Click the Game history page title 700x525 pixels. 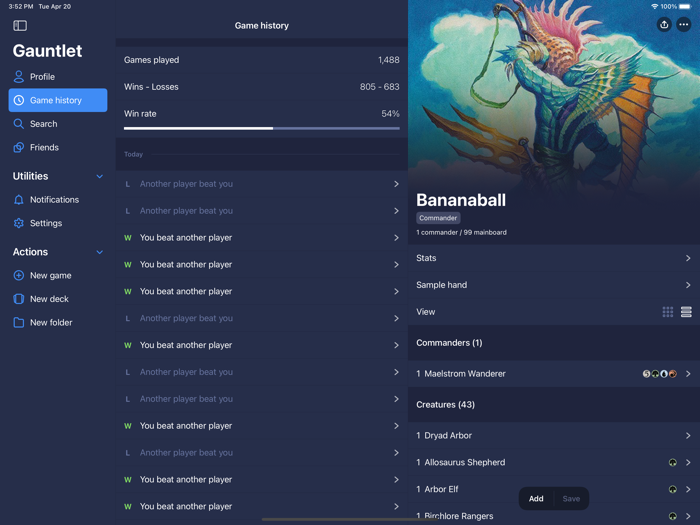click(262, 26)
